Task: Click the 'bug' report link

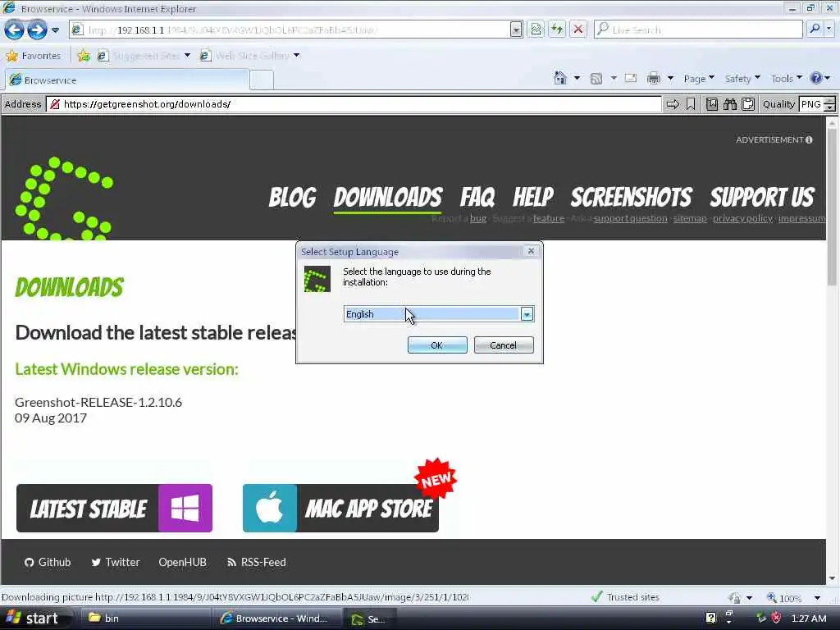Action: [x=478, y=218]
